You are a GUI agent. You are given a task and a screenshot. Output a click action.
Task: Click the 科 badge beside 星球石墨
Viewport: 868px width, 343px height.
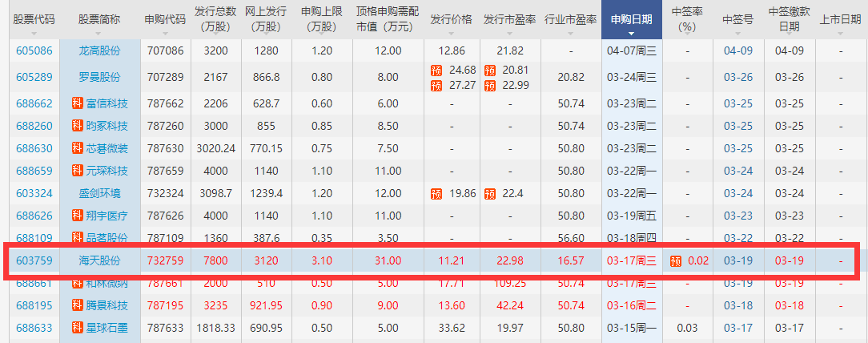[x=77, y=328]
